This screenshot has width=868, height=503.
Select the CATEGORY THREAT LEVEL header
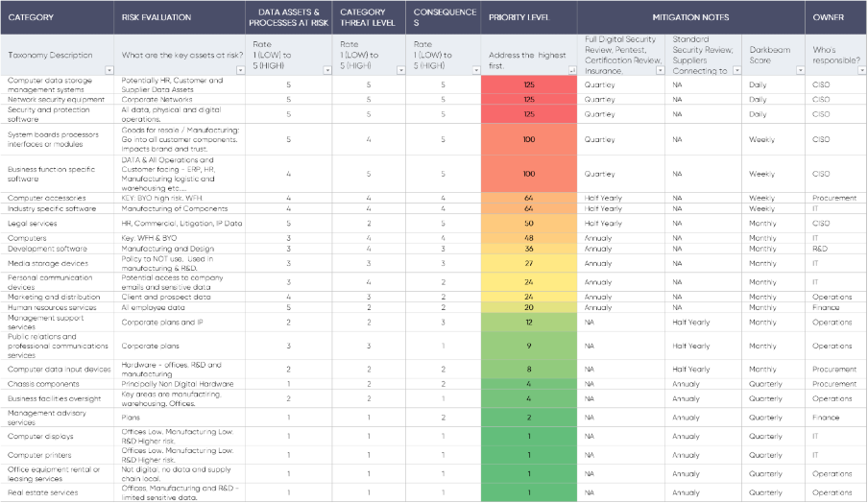click(x=368, y=17)
